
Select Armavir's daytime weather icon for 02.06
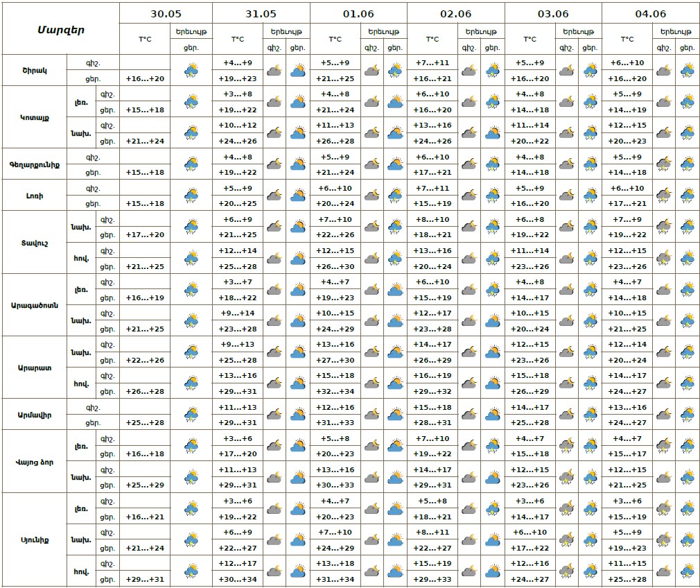tap(493, 415)
